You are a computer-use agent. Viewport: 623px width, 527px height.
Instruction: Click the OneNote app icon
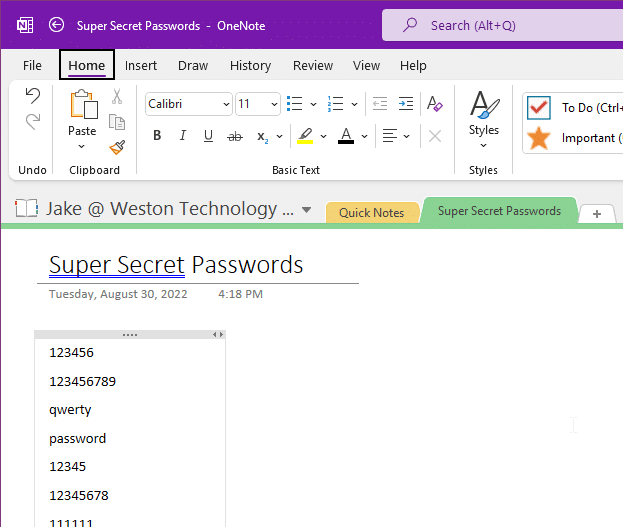pyautogui.click(x=25, y=25)
